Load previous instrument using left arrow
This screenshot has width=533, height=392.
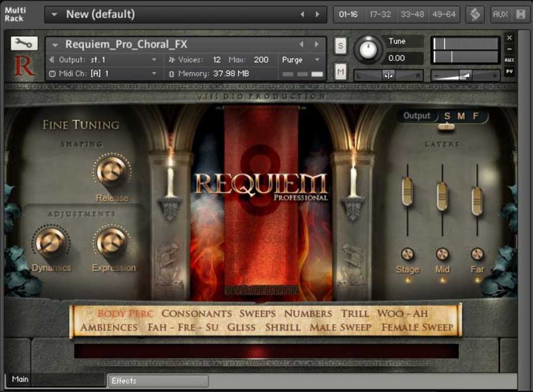(x=301, y=44)
